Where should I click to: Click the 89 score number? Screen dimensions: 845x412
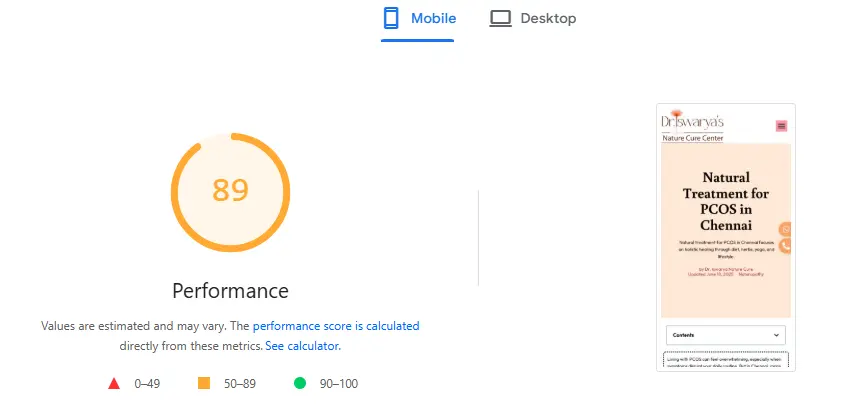click(x=231, y=190)
